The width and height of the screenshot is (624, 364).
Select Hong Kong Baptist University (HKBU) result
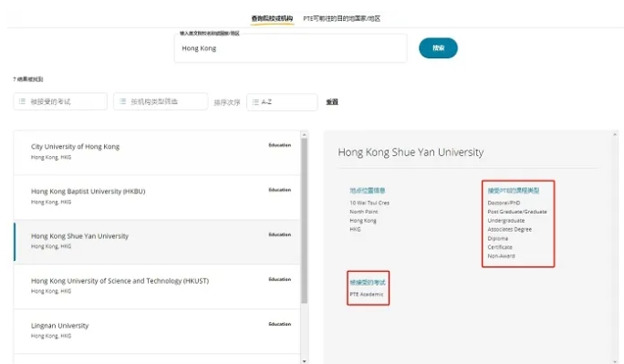[x=157, y=197]
